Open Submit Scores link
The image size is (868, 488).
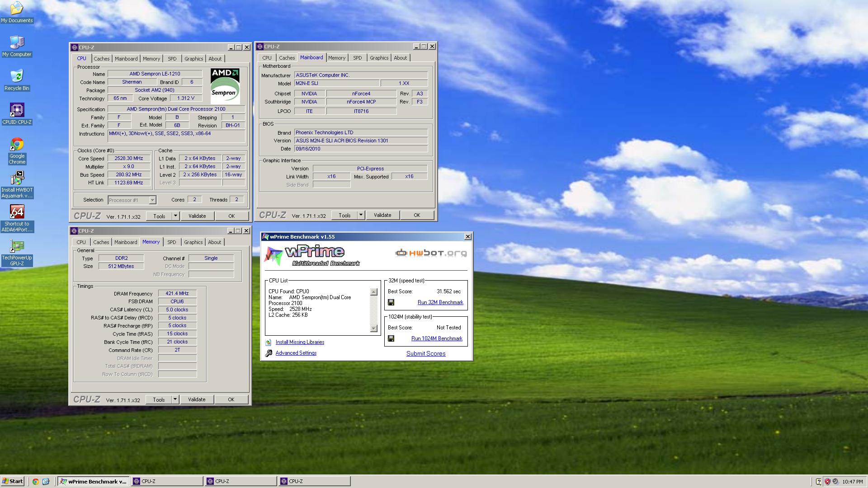click(426, 353)
